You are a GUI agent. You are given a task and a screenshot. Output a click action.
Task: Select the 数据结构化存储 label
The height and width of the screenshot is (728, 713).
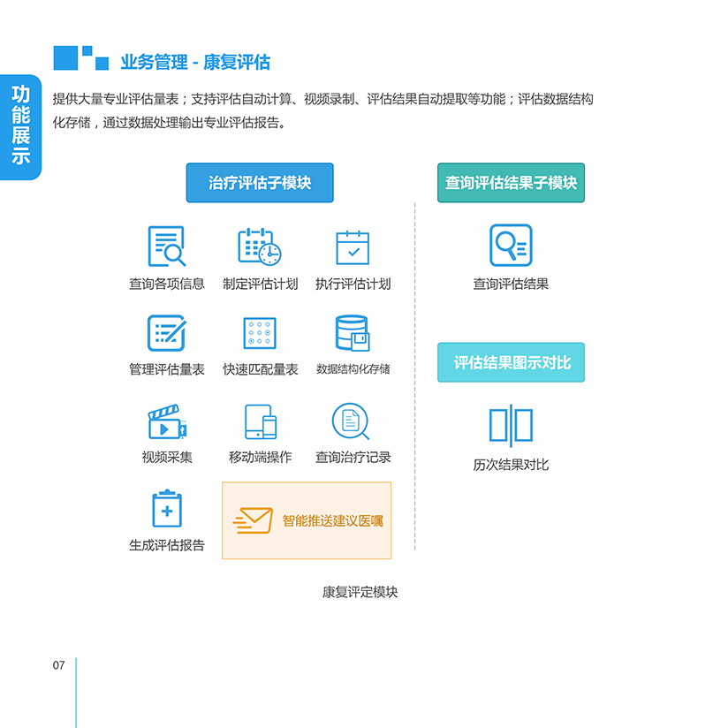pos(353,369)
